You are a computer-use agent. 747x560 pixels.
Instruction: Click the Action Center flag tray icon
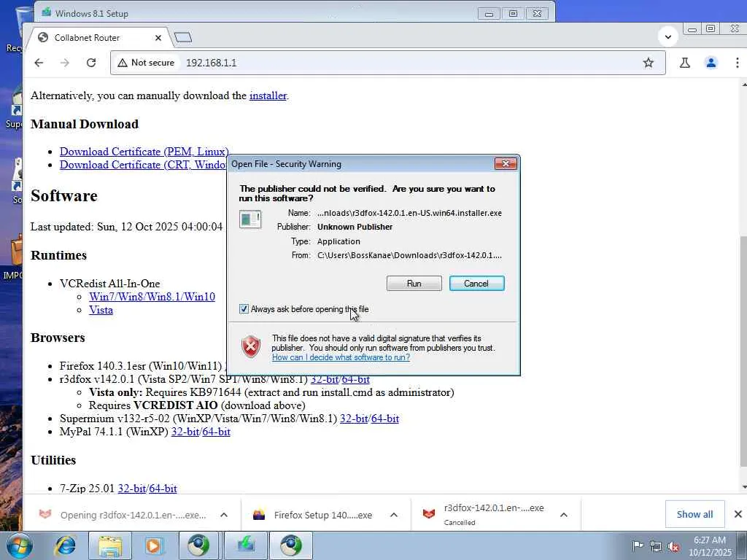[638, 546]
